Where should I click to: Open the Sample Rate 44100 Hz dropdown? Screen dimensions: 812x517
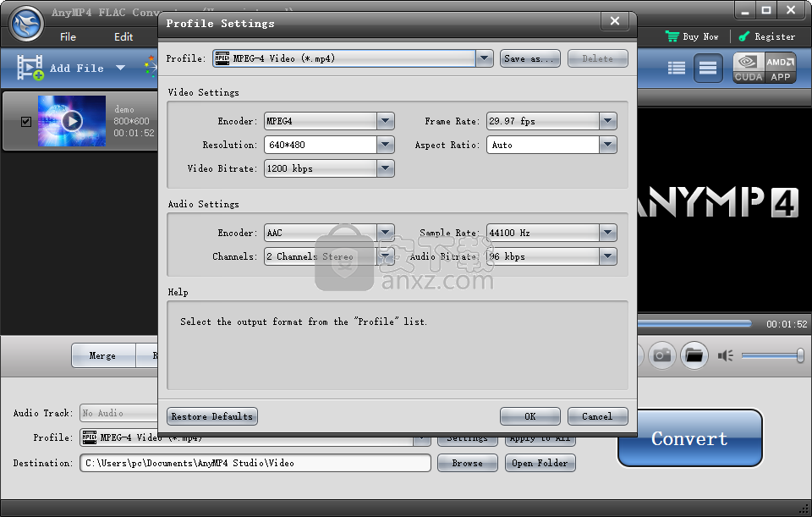click(x=608, y=233)
